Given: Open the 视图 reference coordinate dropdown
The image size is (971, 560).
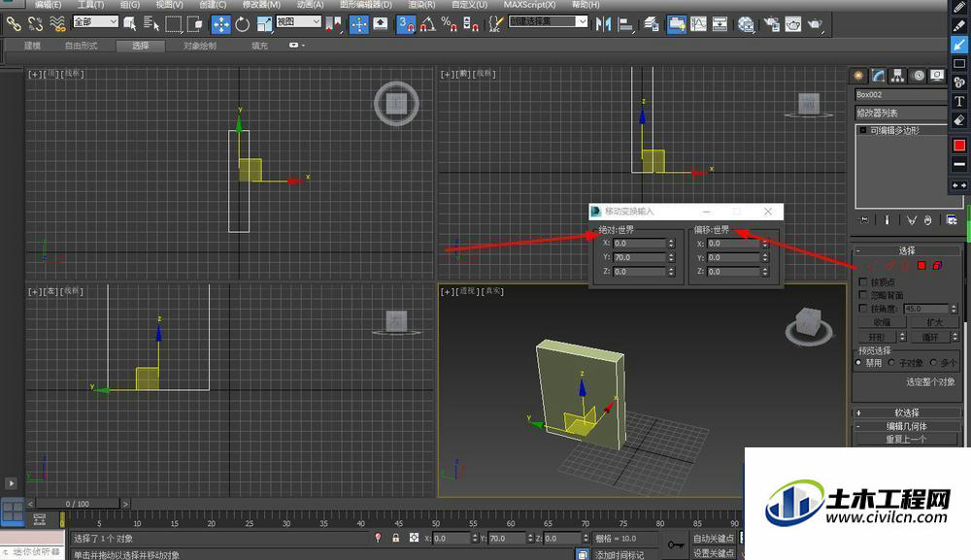Looking at the screenshot, I should tap(298, 21).
